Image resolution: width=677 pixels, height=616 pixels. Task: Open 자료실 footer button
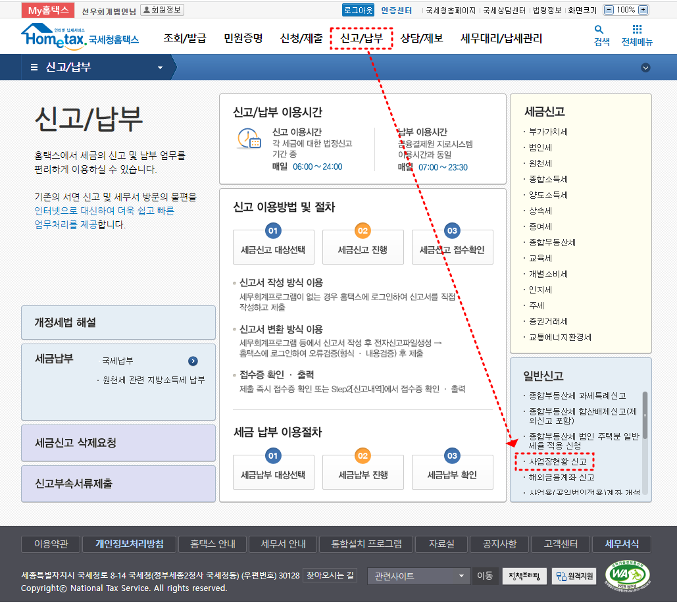[441, 544]
